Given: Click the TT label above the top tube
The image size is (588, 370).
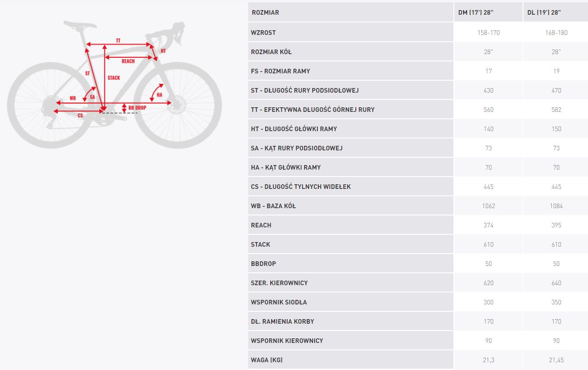Looking at the screenshot, I should (x=118, y=41).
